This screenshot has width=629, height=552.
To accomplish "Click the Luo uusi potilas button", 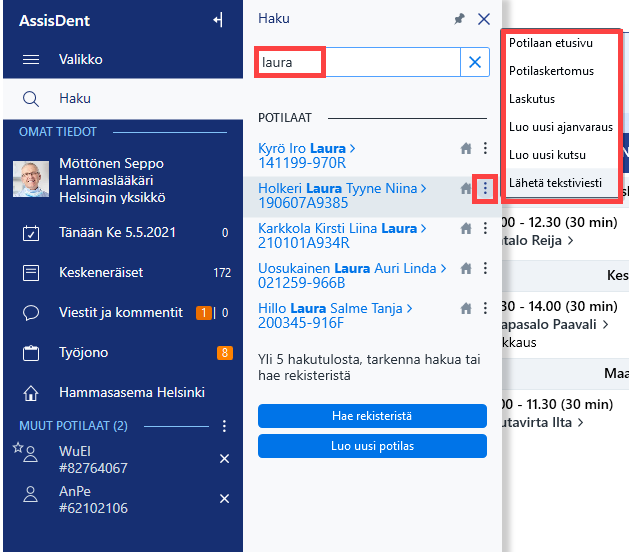I will (372, 446).
